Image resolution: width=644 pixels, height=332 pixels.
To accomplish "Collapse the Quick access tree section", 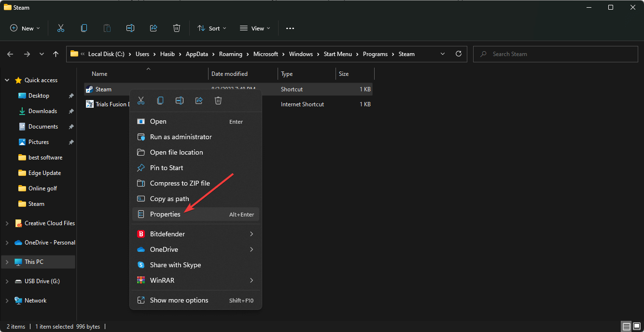I will 7,80.
